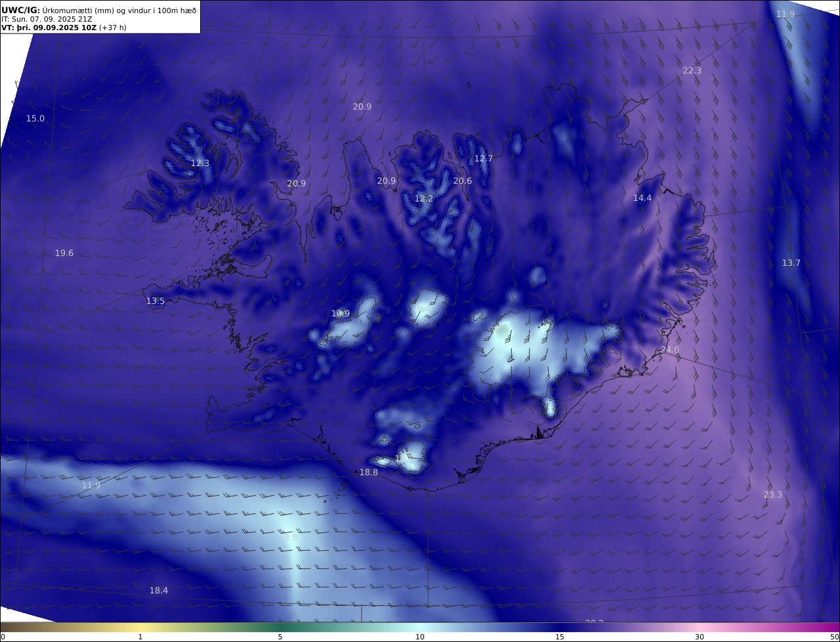Click the 14.4 value label on the map
Viewport: 840px width, 642px height.
642,198
